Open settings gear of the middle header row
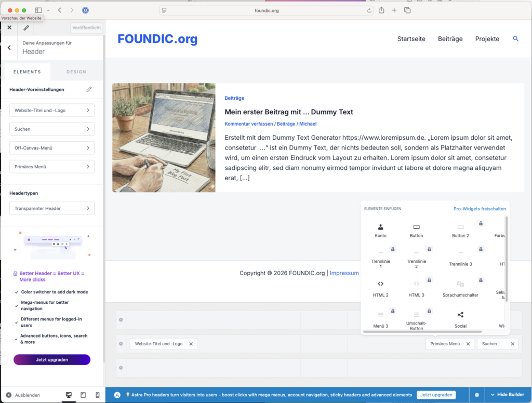This screenshot has width=532, height=403. coord(121,344)
